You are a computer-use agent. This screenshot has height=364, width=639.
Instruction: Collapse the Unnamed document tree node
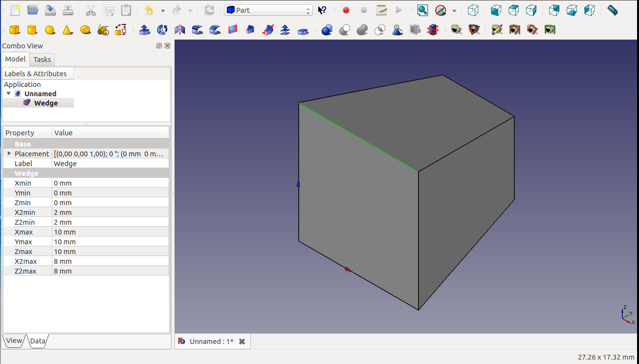tap(8, 93)
